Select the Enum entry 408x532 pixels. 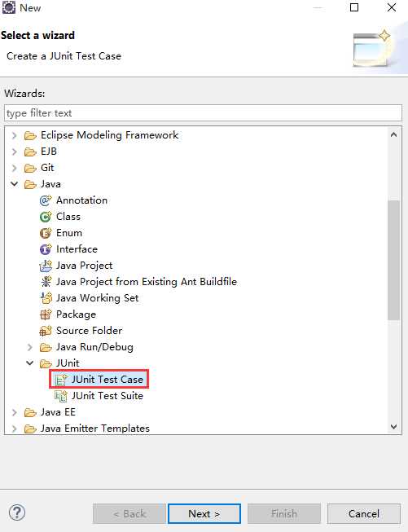point(69,233)
